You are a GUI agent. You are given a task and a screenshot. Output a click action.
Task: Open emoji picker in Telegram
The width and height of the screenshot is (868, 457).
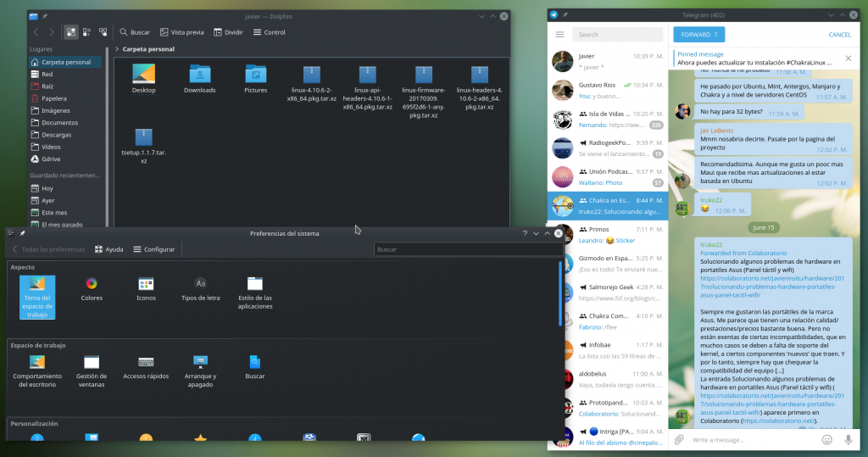pos(826,440)
